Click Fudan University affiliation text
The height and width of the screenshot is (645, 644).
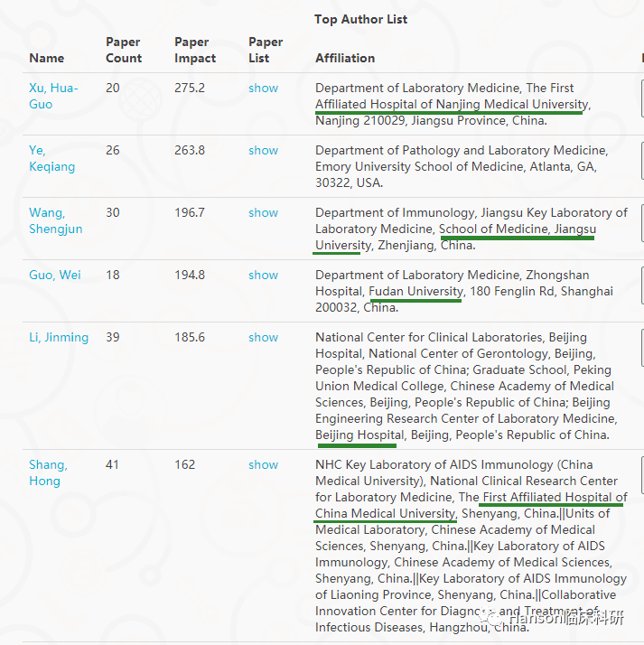pos(415,291)
